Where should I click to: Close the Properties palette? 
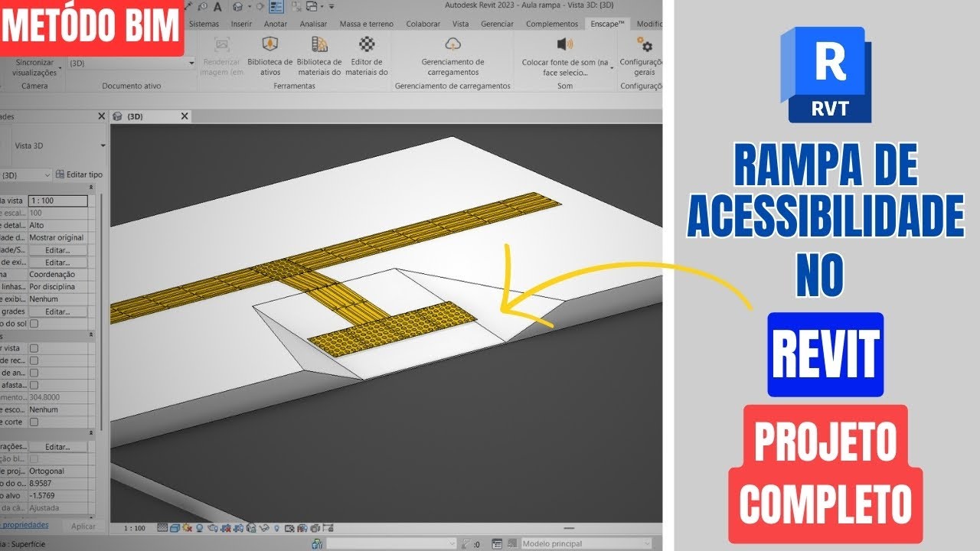coord(101,116)
